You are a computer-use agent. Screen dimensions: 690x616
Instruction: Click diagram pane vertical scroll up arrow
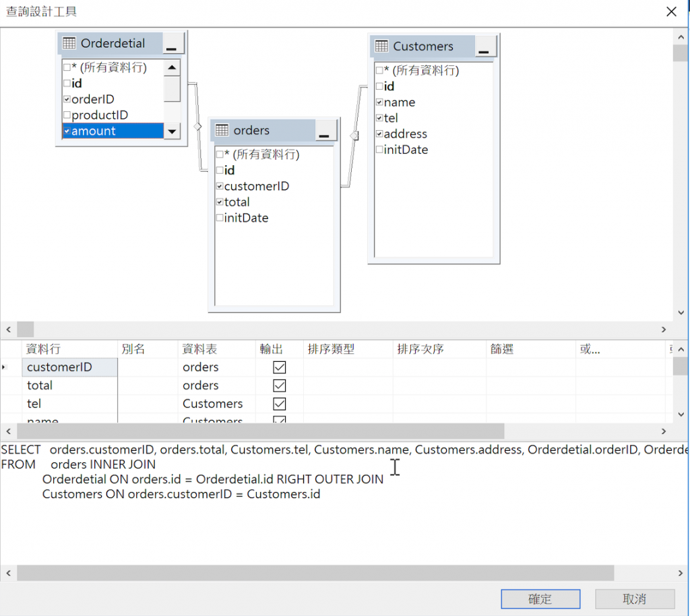(x=681, y=37)
